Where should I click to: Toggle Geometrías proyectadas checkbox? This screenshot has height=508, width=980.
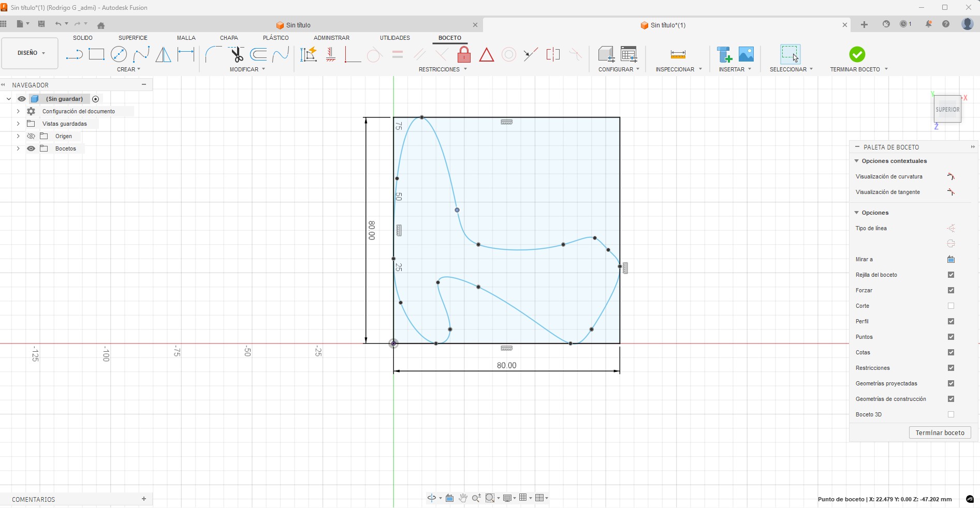tap(951, 383)
